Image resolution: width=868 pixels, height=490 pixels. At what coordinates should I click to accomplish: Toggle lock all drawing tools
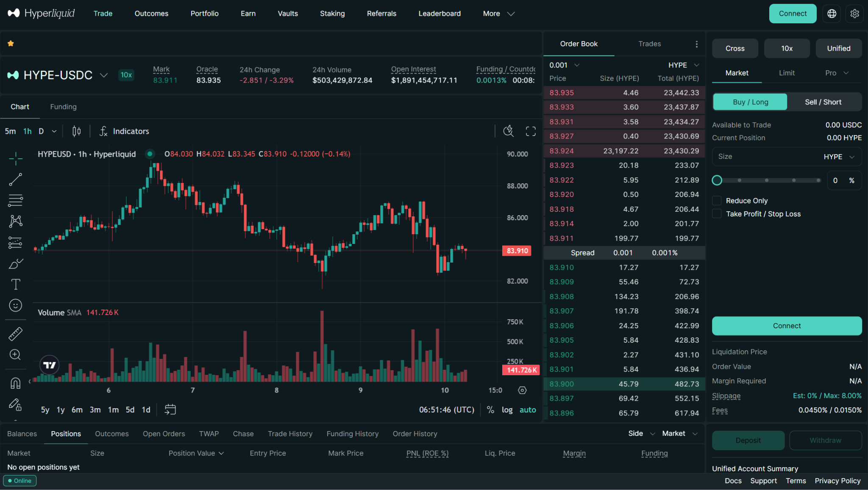[x=15, y=404]
